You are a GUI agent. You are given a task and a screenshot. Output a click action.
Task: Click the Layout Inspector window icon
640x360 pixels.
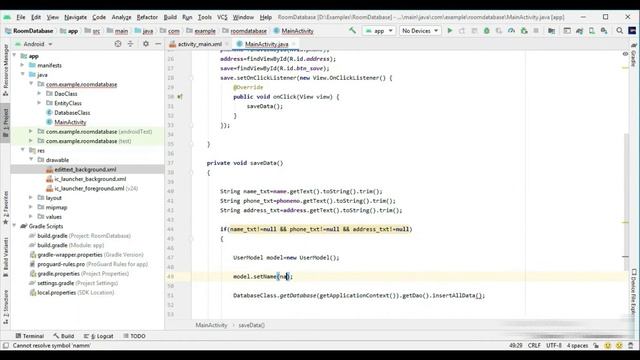click(567, 31)
